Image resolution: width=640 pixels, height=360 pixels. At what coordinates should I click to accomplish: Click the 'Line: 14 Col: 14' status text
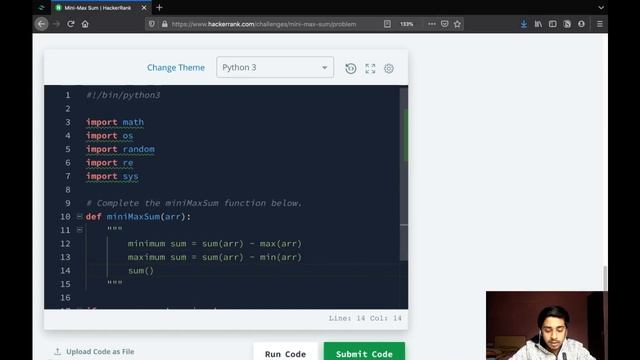pyautogui.click(x=365, y=318)
